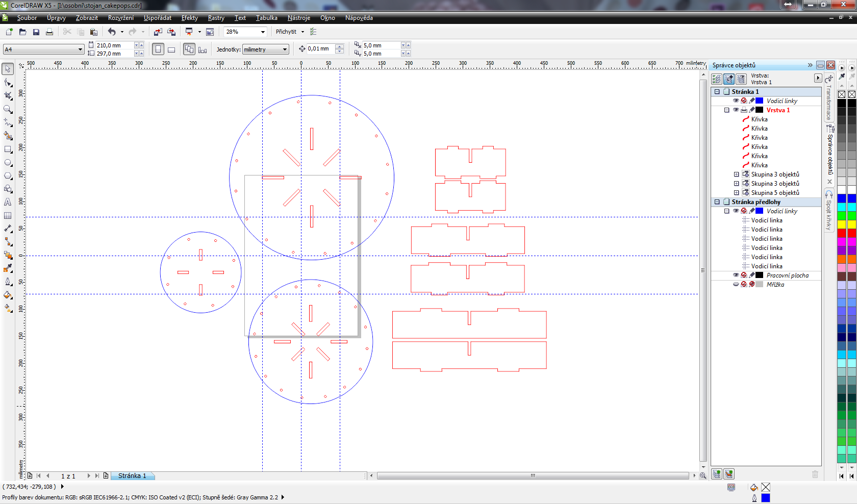The image size is (857, 504).
Task: Select the Rectangle tool
Action: [8, 149]
